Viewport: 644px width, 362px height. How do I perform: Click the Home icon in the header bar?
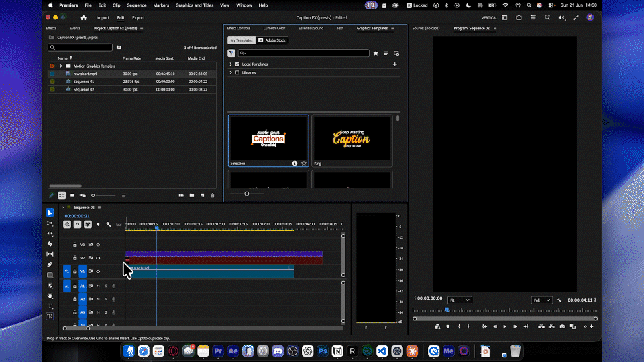(83, 17)
